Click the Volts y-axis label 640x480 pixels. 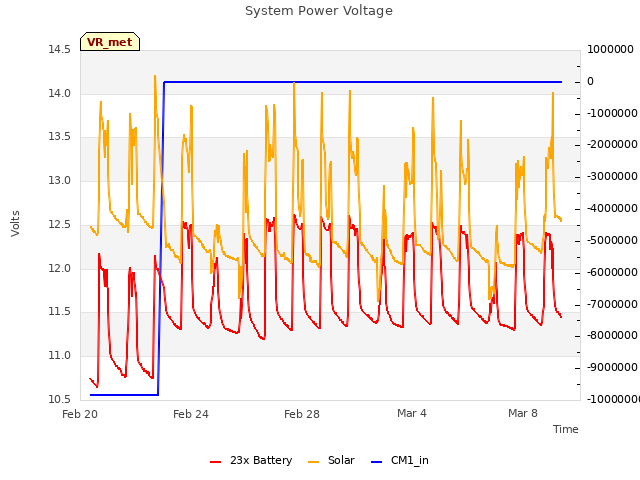tap(15, 223)
